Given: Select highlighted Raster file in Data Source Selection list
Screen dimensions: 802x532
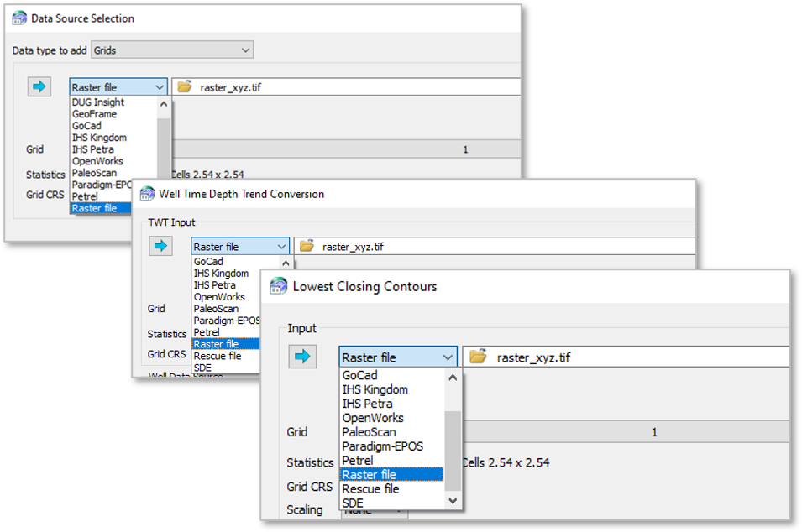Looking at the screenshot, I should click(x=101, y=208).
